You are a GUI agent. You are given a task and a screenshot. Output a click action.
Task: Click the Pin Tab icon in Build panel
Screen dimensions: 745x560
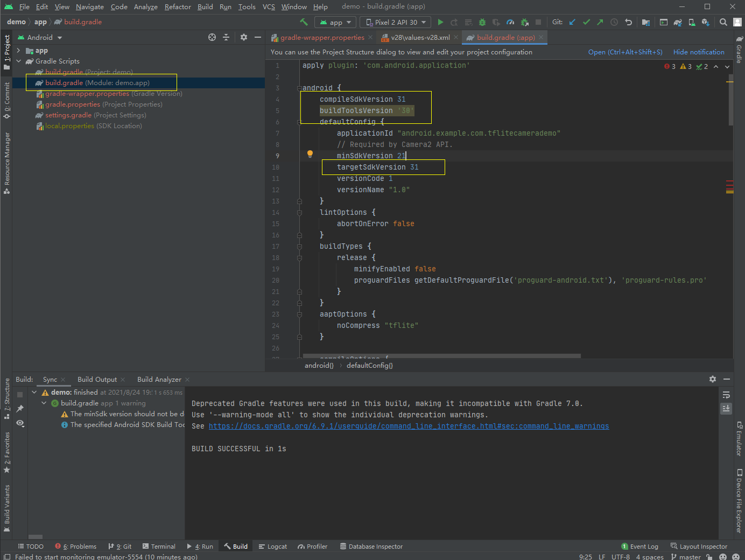click(20, 409)
